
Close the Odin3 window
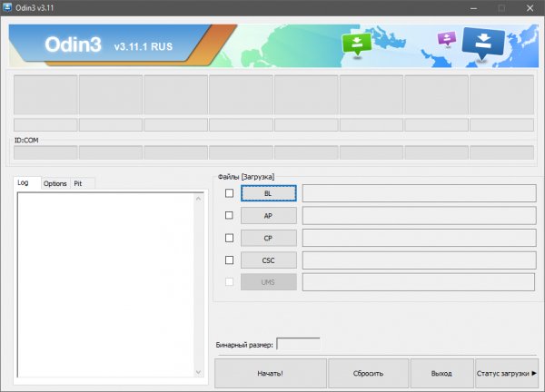(530, 8)
